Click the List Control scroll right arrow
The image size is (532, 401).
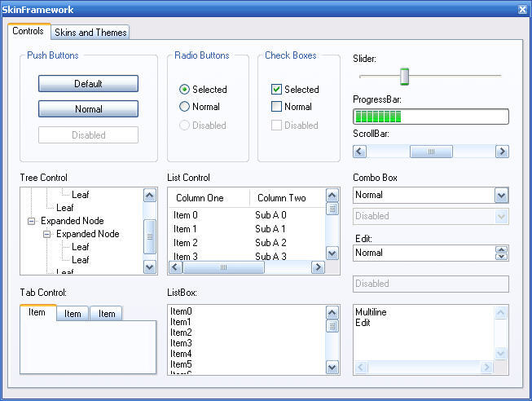[x=318, y=267]
